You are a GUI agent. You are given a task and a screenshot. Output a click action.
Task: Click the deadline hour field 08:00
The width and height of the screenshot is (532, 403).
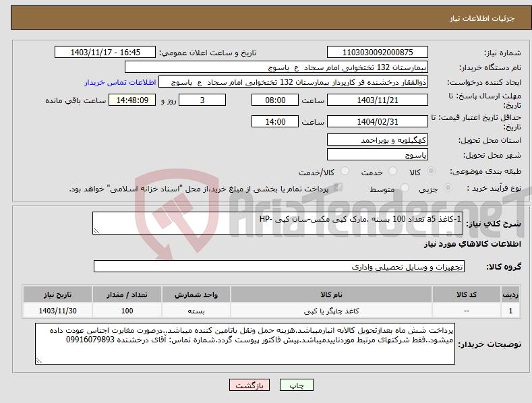click(275, 100)
